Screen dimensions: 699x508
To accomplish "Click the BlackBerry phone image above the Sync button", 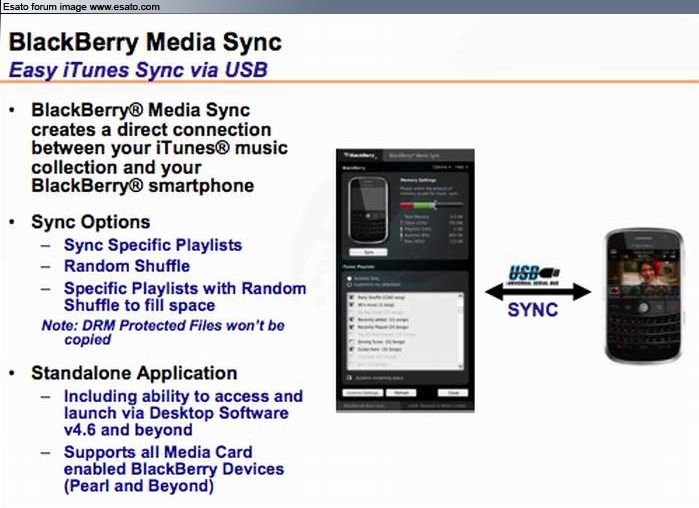I will coord(368,211).
